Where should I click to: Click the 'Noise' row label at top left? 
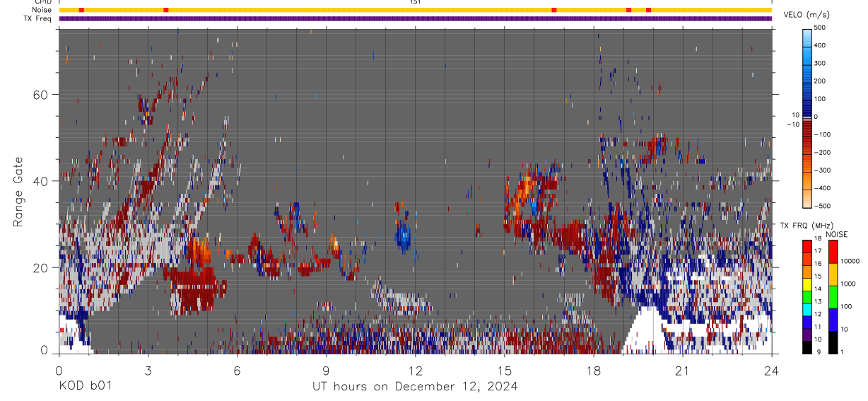43,10
